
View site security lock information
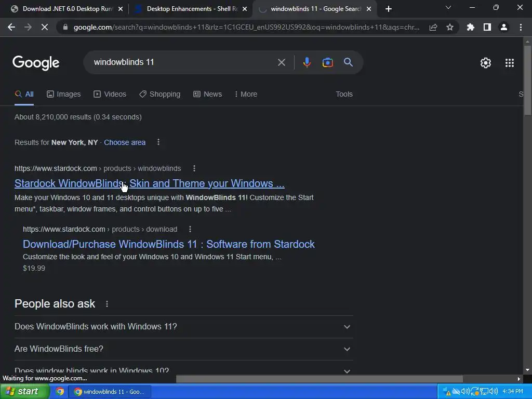click(x=65, y=27)
